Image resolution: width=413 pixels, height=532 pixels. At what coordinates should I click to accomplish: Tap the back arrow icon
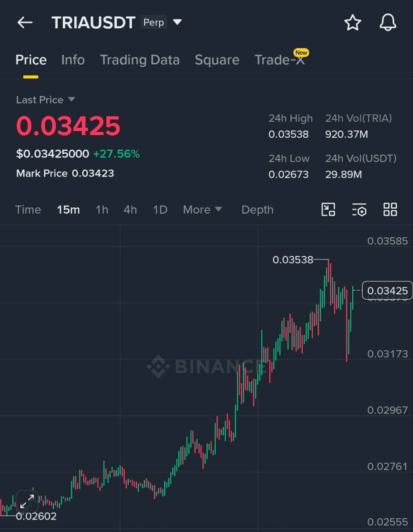[25, 22]
